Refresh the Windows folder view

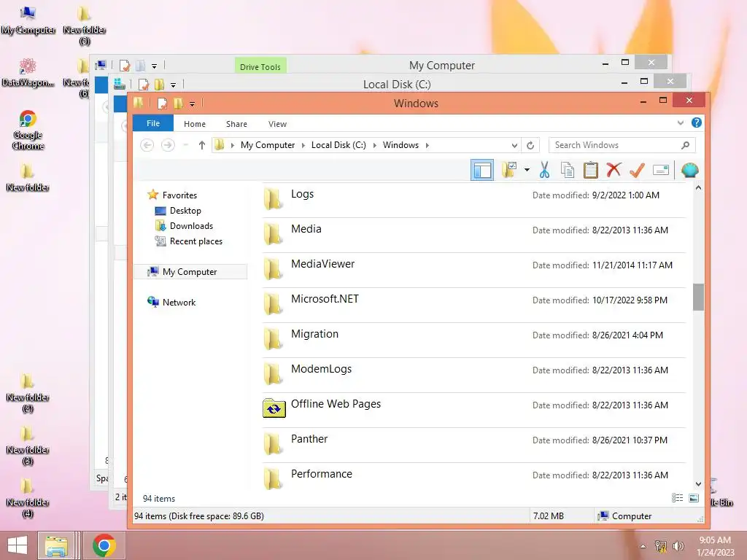point(530,145)
